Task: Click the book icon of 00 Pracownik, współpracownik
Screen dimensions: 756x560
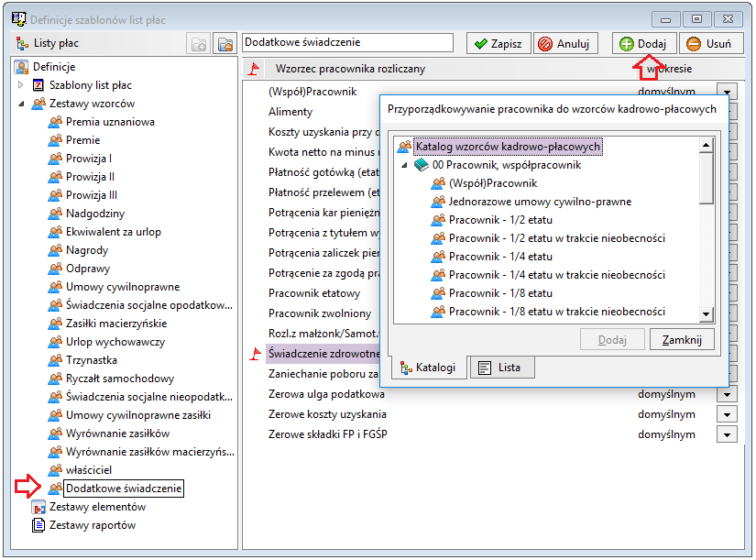Action: (x=422, y=165)
